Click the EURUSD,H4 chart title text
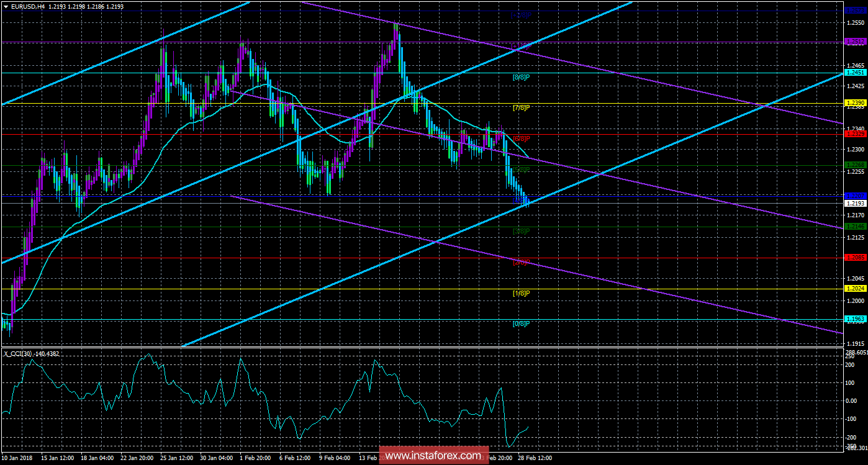 click(27, 6)
